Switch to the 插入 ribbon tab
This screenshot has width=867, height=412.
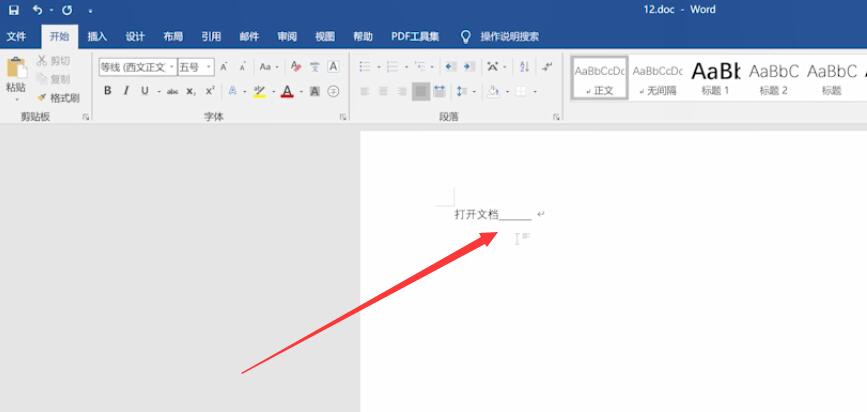pyautogui.click(x=97, y=36)
